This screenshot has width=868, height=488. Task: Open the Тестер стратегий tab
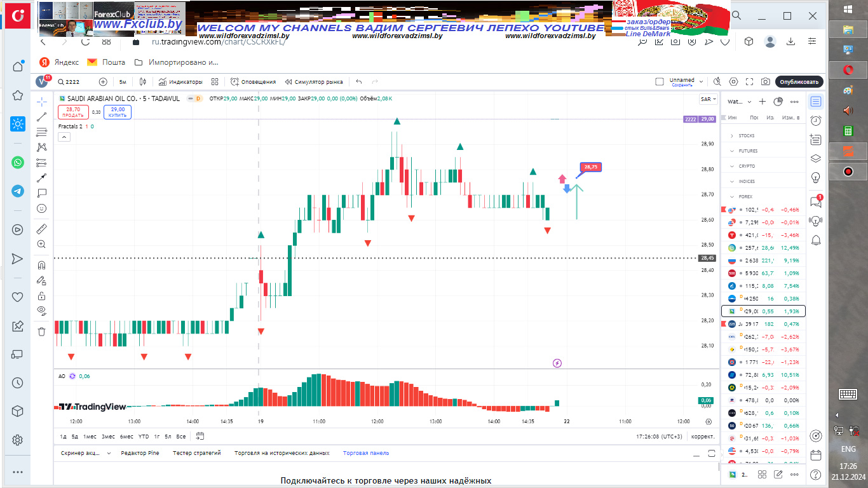point(197,453)
